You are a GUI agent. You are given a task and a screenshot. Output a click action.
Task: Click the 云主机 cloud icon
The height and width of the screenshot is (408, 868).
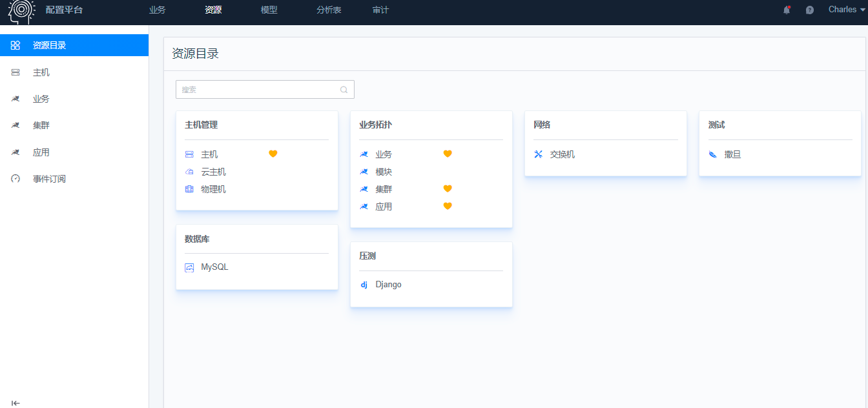click(189, 172)
